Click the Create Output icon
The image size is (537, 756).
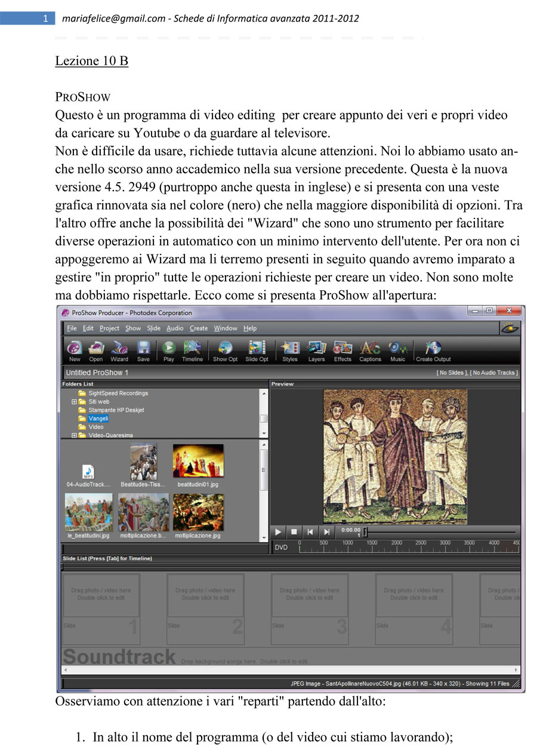433,351
